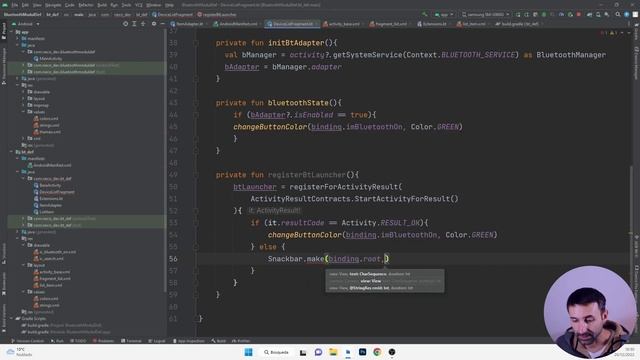The image size is (640, 360).
Task: Click Collapse All icon in Project panel
Action: pos(143,24)
